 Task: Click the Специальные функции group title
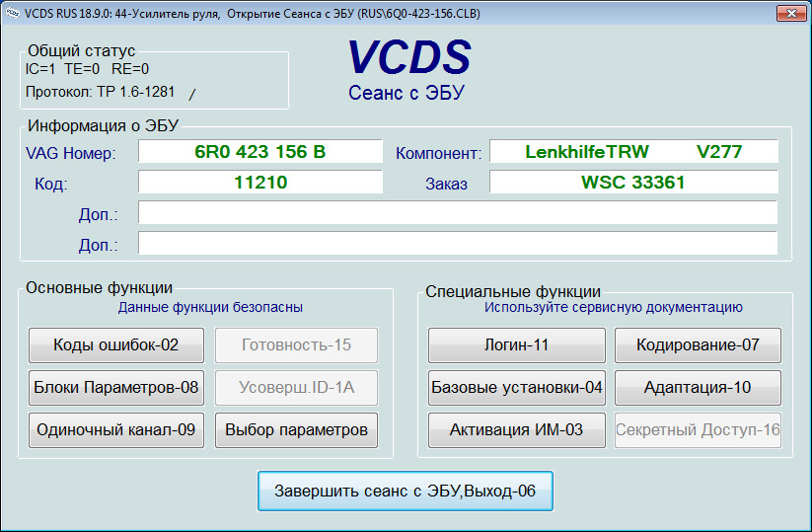(513, 291)
